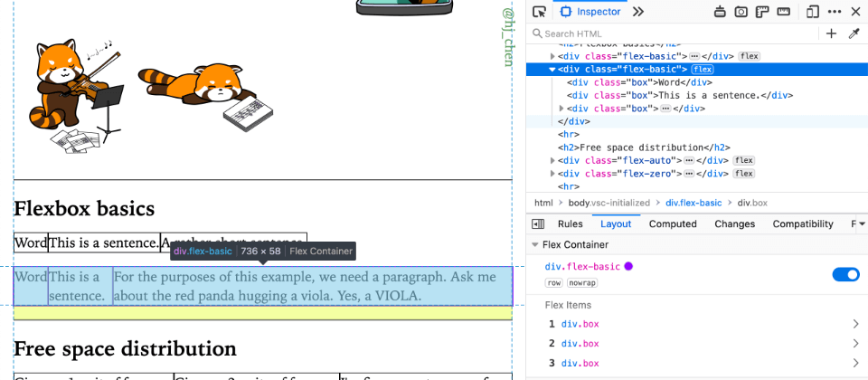Click the frame/context selector icon

click(720, 12)
